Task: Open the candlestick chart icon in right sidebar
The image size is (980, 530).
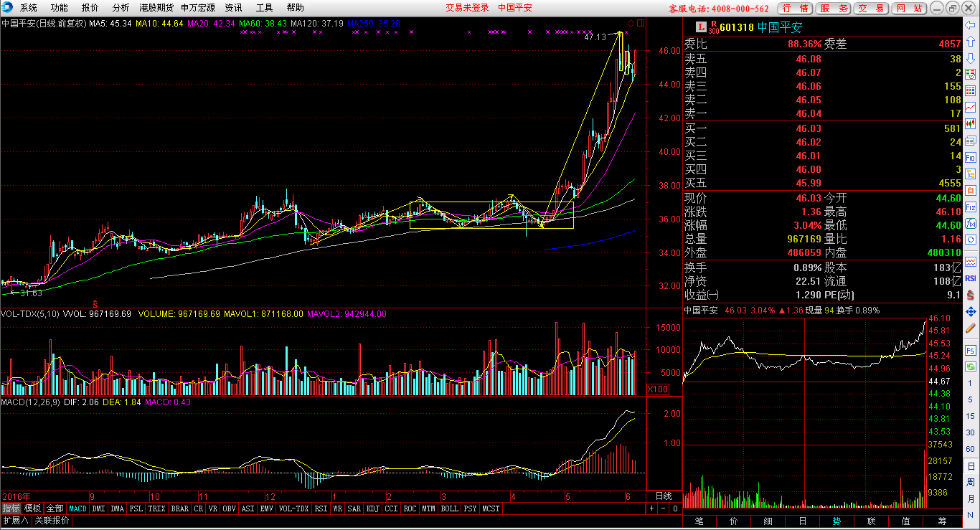Action: (x=971, y=124)
